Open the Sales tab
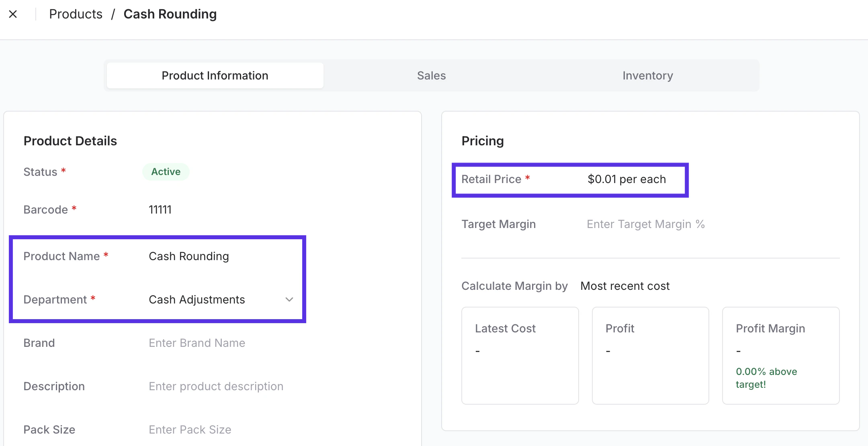This screenshot has width=868, height=446. pos(431,75)
